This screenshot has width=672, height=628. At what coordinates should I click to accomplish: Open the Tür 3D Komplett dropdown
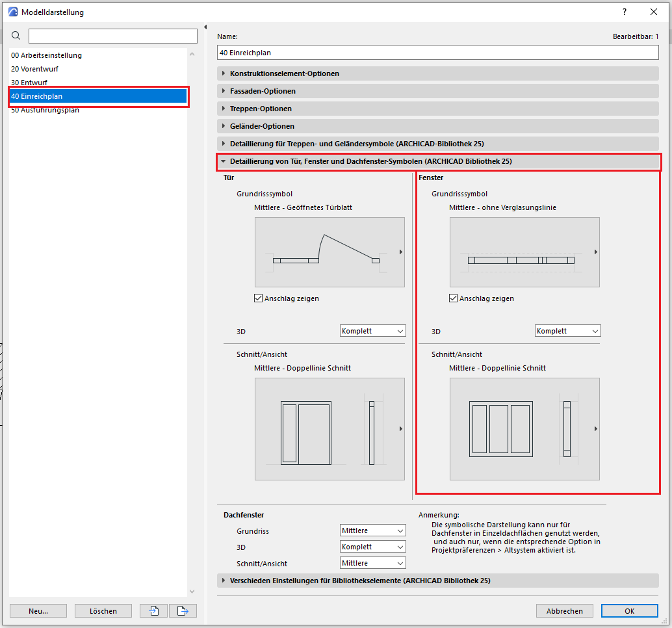(372, 331)
